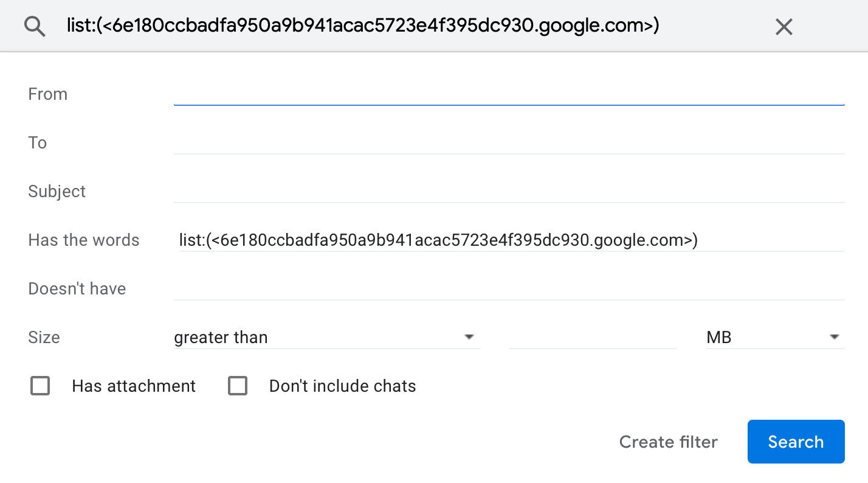
Task: Open the MB size unit dropdown
Action: (772, 337)
